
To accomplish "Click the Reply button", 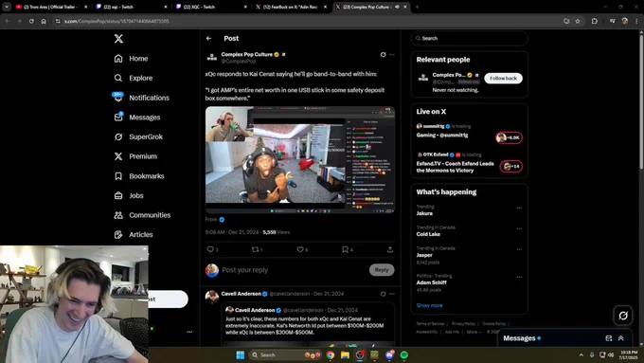I will pos(382,270).
